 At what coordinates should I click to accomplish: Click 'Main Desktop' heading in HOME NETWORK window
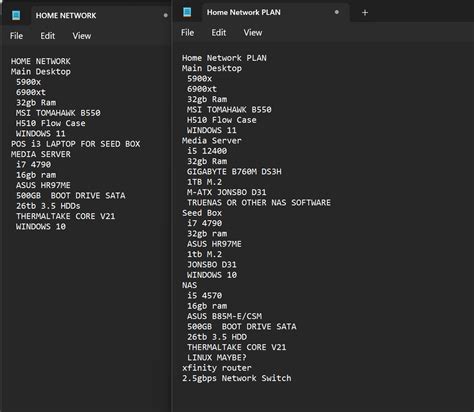click(x=41, y=72)
